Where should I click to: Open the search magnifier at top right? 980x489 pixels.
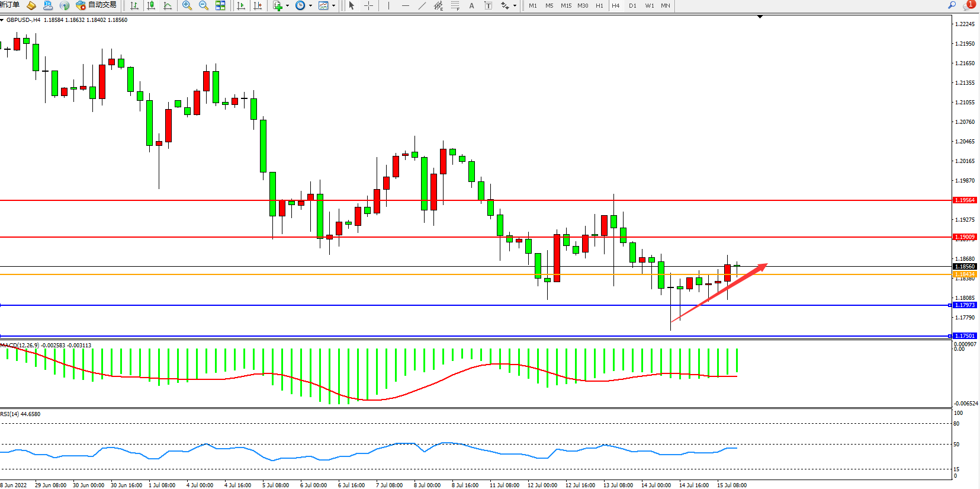(952, 5)
